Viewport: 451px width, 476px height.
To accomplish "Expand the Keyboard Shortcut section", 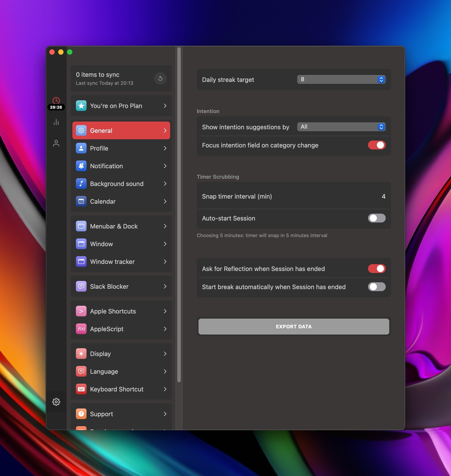I will tap(121, 389).
